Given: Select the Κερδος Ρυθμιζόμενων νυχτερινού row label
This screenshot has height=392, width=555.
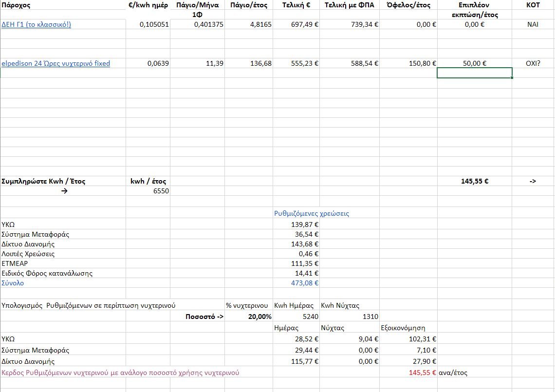Looking at the screenshot, I should coord(120,373).
